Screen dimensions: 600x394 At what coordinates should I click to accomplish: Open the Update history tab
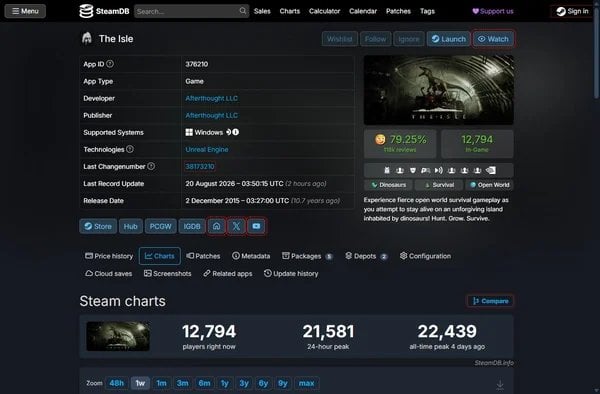pyautogui.click(x=291, y=274)
